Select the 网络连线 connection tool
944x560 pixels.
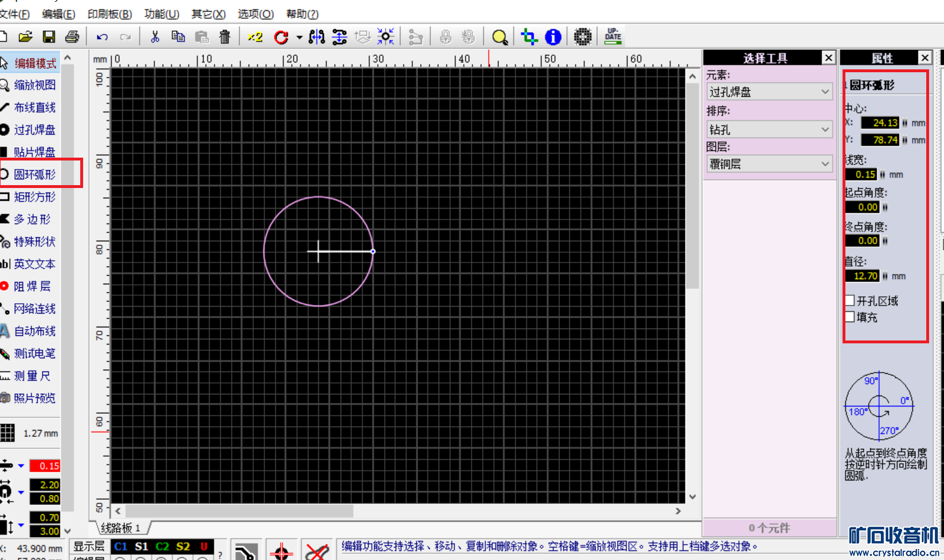30,309
